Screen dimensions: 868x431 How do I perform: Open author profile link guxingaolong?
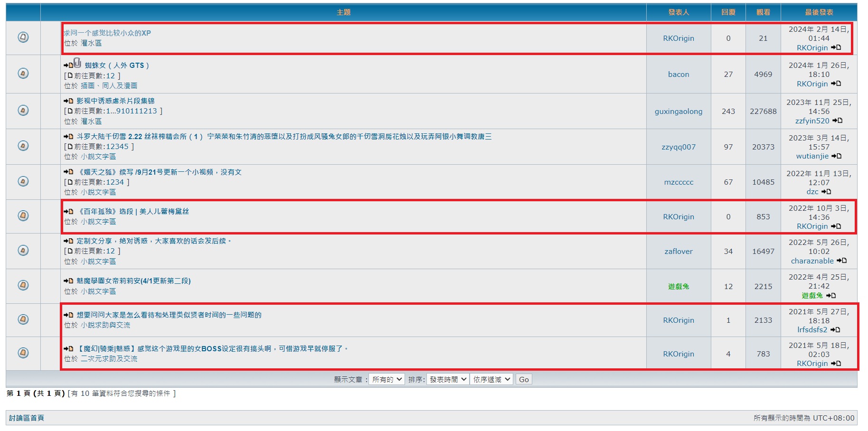click(678, 112)
